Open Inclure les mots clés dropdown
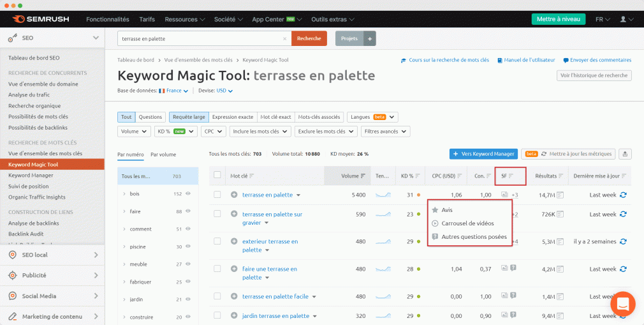644x325 pixels. click(260, 132)
